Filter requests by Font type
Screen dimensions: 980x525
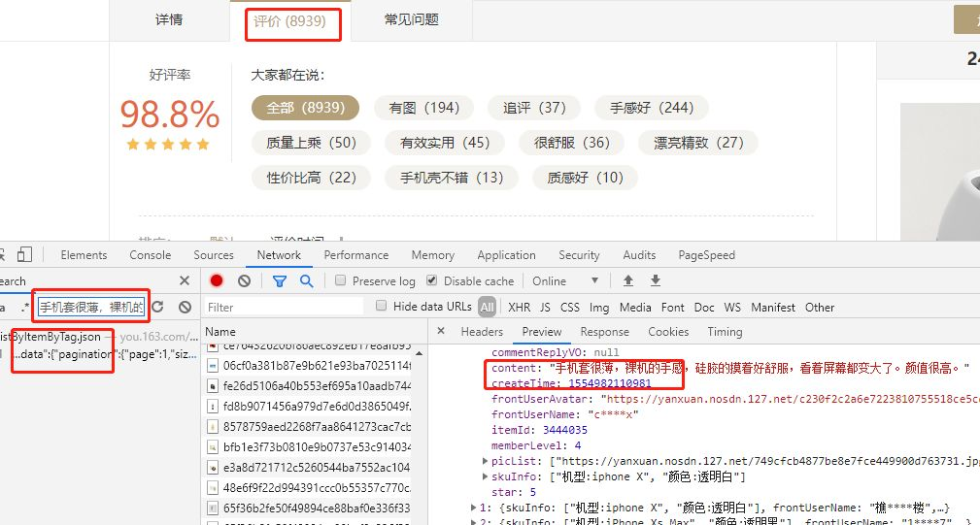pos(672,307)
